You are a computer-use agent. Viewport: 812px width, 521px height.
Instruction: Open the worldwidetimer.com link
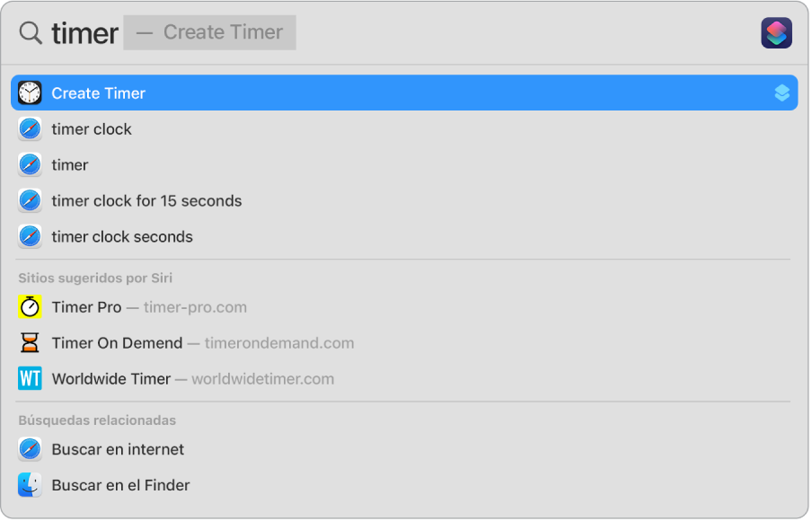(262, 378)
